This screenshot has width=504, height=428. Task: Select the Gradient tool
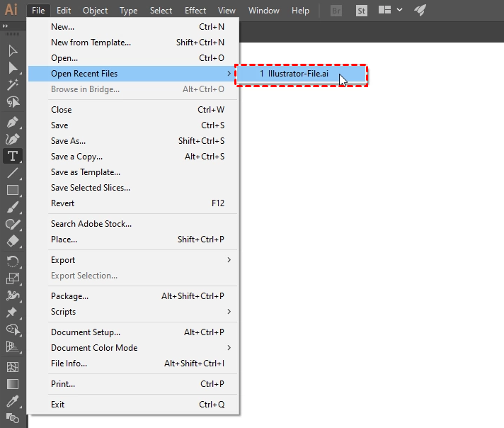click(x=13, y=384)
